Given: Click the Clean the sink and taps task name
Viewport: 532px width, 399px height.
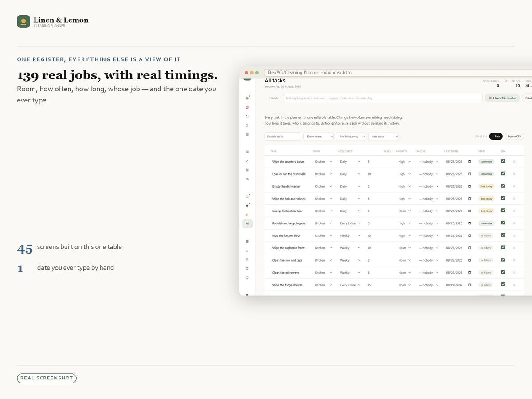Looking at the screenshot, I should 287,260.
